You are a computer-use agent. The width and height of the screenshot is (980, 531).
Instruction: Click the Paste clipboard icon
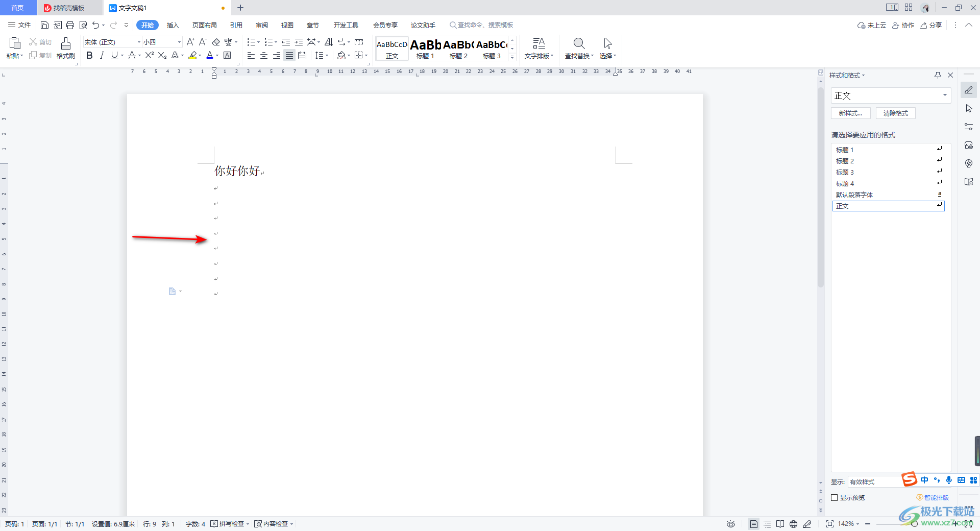pos(15,43)
